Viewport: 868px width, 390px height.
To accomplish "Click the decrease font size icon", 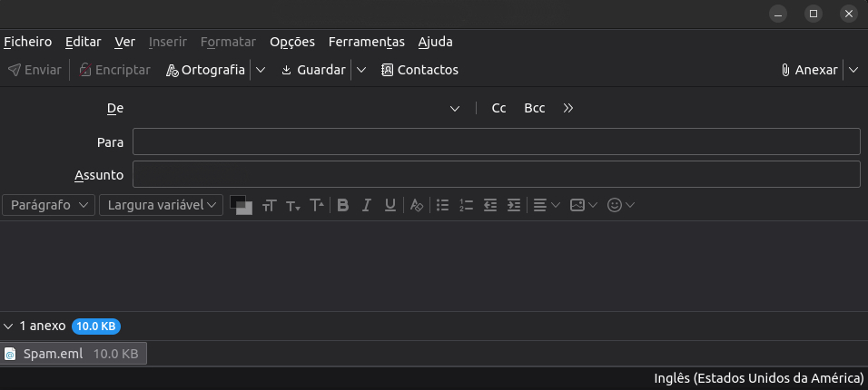I will 292,205.
